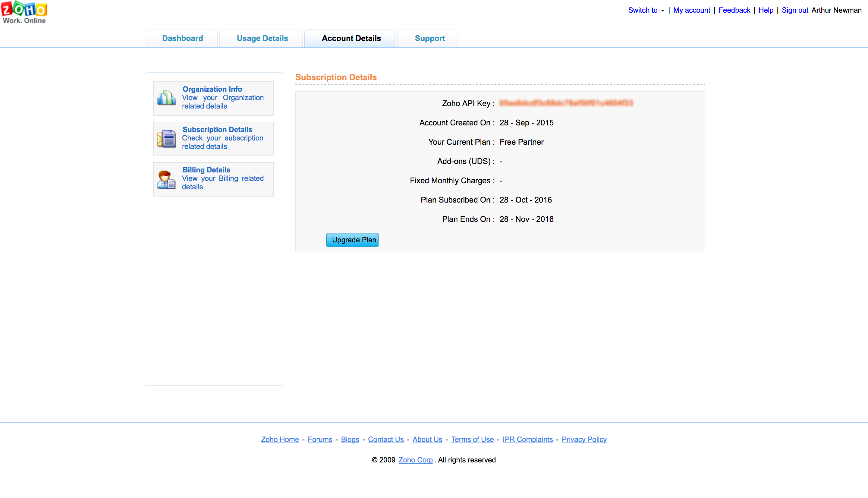Screen dimensions: 868x498
Task: Open the Support tab
Action: tap(429, 38)
